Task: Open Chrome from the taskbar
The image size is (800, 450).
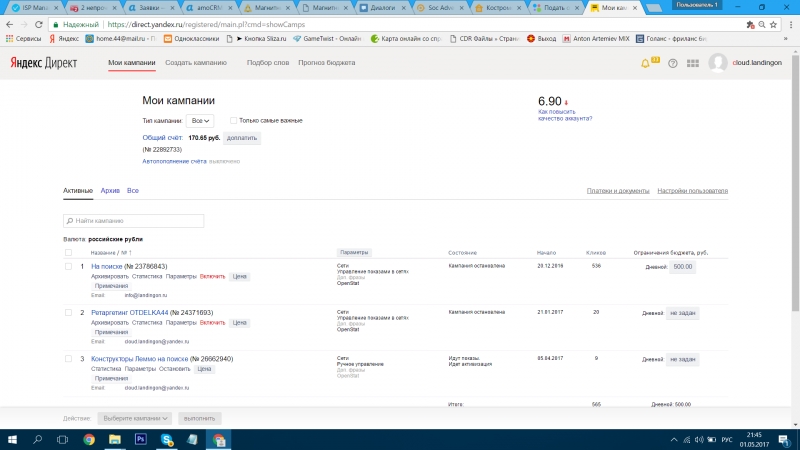Action: click(x=89, y=439)
